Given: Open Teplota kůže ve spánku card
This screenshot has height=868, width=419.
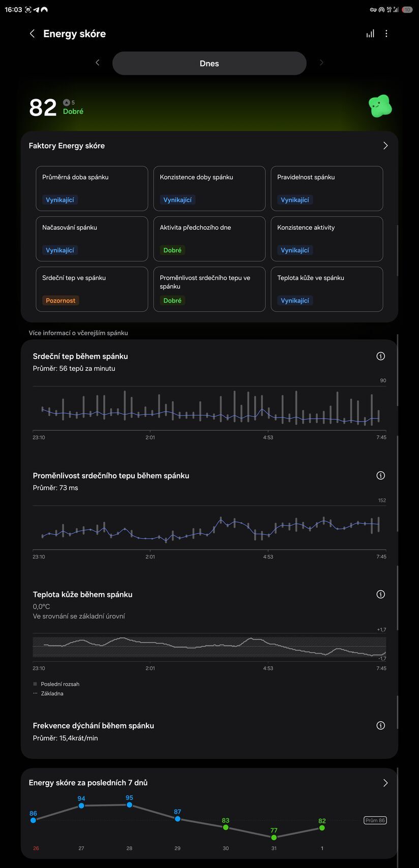Looking at the screenshot, I should 327,289.
